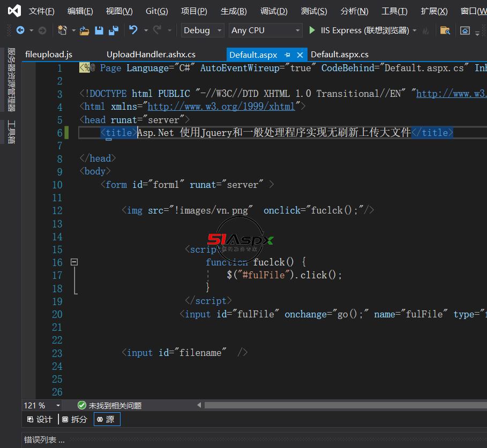Click the input id filename line
This screenshot has height=448, width=487.
point(184,353)
